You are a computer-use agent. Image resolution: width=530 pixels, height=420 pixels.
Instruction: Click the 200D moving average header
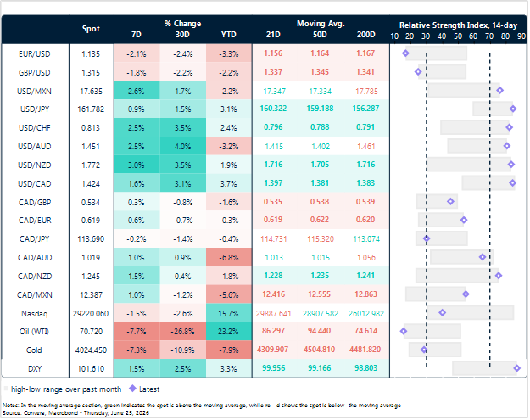pyautogui.click(x=366, y=35)
